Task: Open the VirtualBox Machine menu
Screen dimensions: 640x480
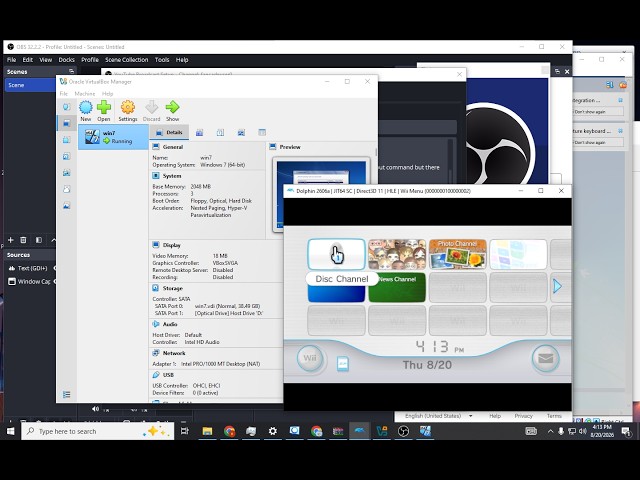Action: 84,93
